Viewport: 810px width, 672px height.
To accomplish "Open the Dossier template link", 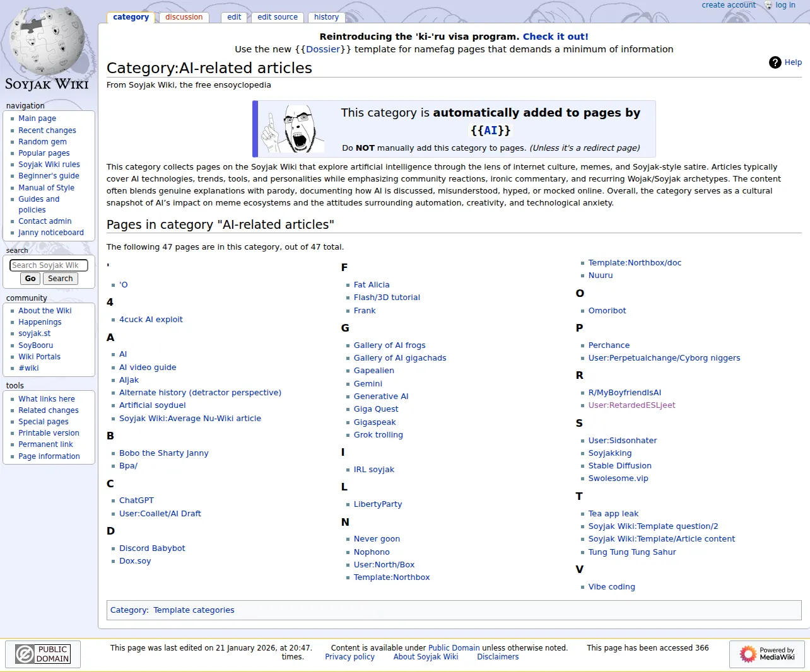I will (323, 49).
